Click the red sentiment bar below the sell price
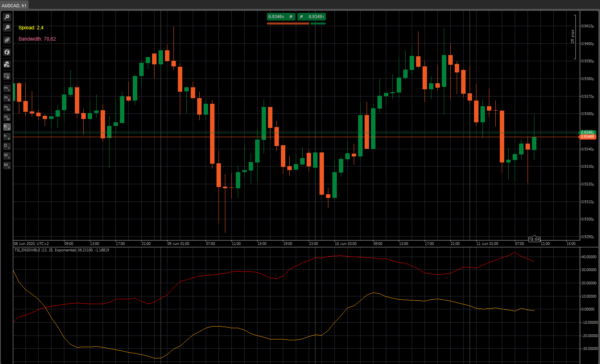This screenshot has height=364, width=600. (x=288, y=24)
